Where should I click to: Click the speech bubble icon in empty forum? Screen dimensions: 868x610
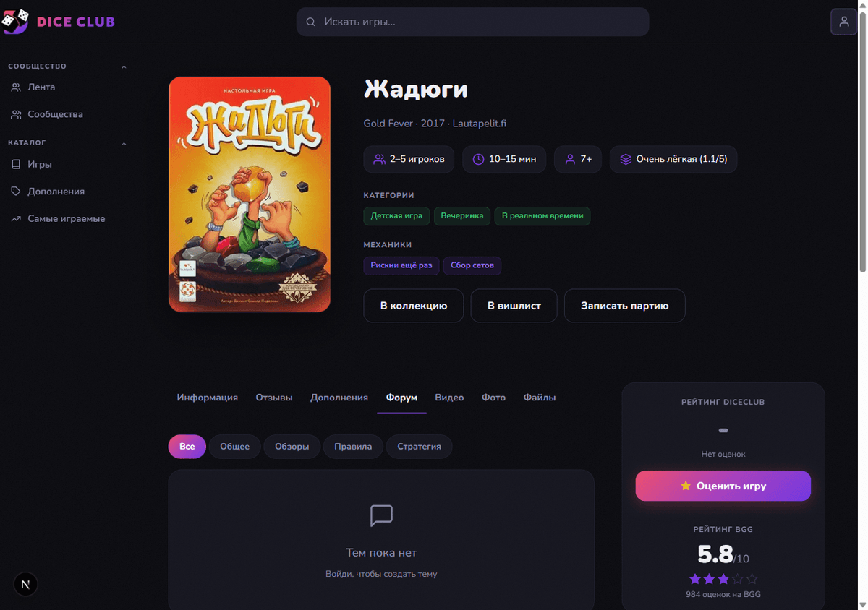coord(381,516)
